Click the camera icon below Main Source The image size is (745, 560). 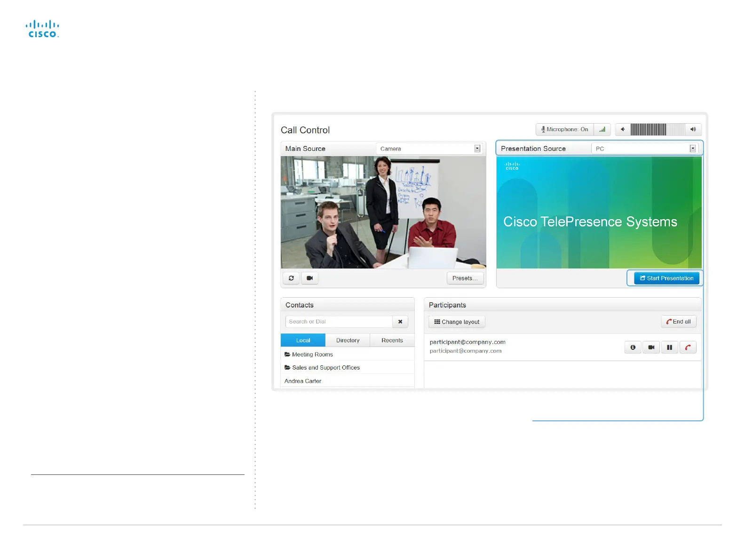pyautogui.click(x=309, y=278)
